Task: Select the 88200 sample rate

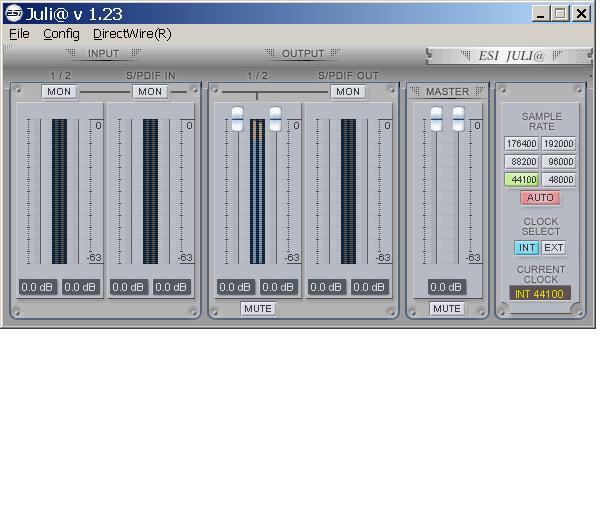Action: tap(522, 161)
